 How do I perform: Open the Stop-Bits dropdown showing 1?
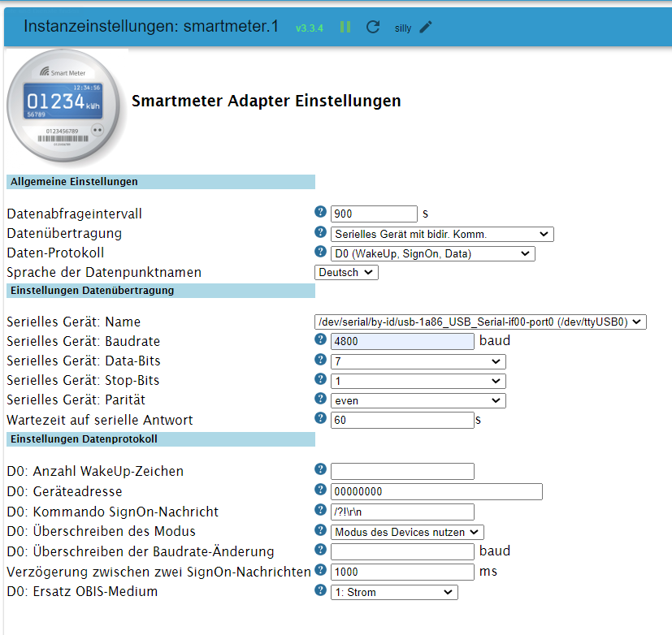click(x=418, y=381)
